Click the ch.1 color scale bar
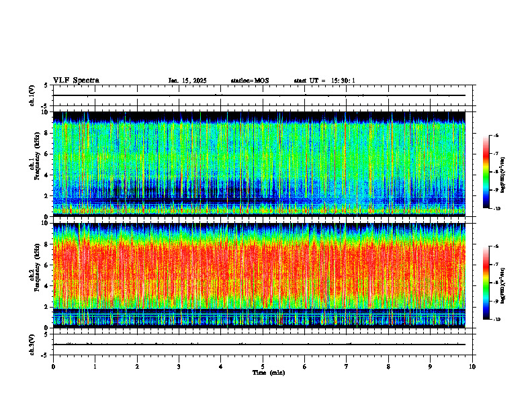The height and width of the screenshot is (411, 532). point(486,172)
